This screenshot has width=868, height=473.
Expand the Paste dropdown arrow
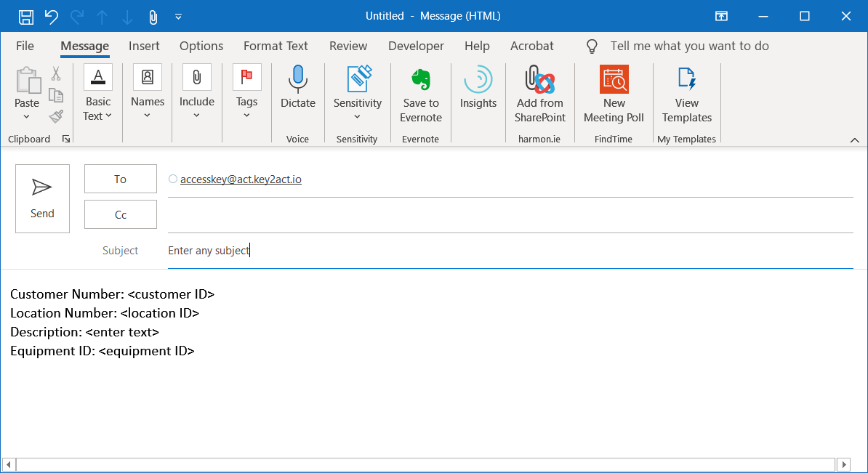click(27, 117)
